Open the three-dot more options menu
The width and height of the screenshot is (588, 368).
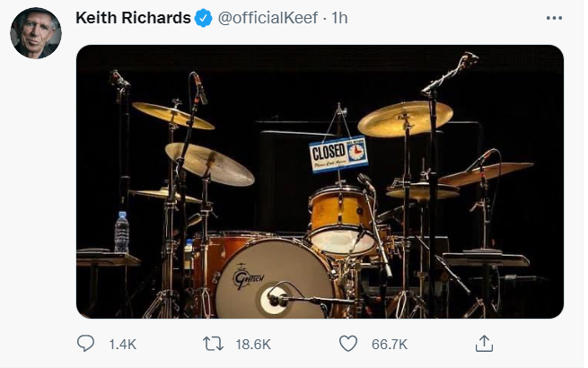pos(555,18)
